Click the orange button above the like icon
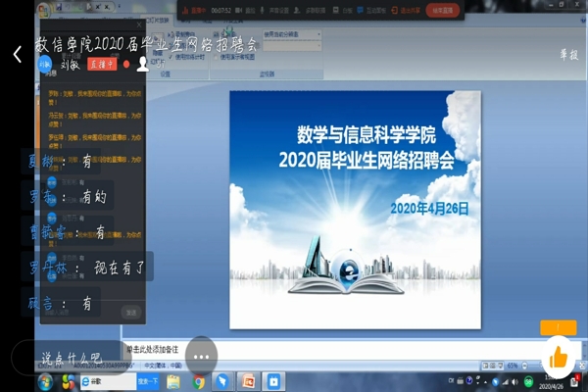 coord(558,327)
